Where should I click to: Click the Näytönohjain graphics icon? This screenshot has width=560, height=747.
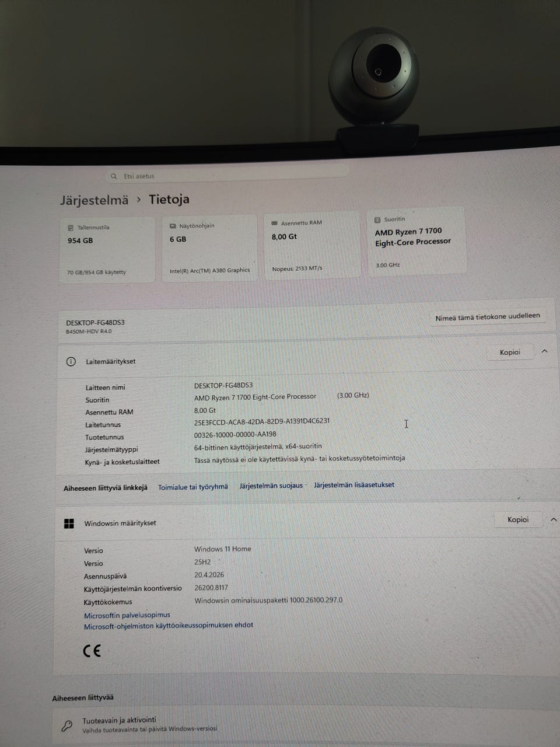pyautogui.click(x=173, y=226)
